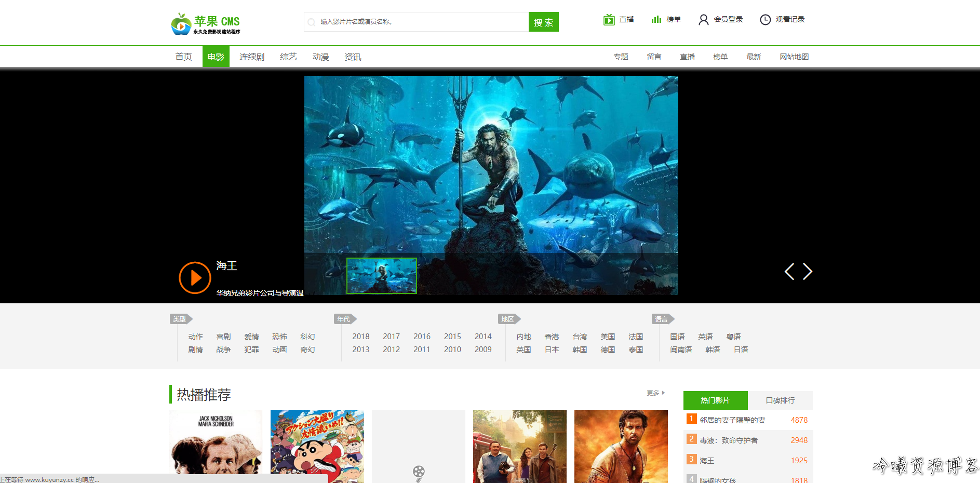Open the shirtless warrior movie poster
980x483 pixels.
pyautogui.click(x=621, y=447)
